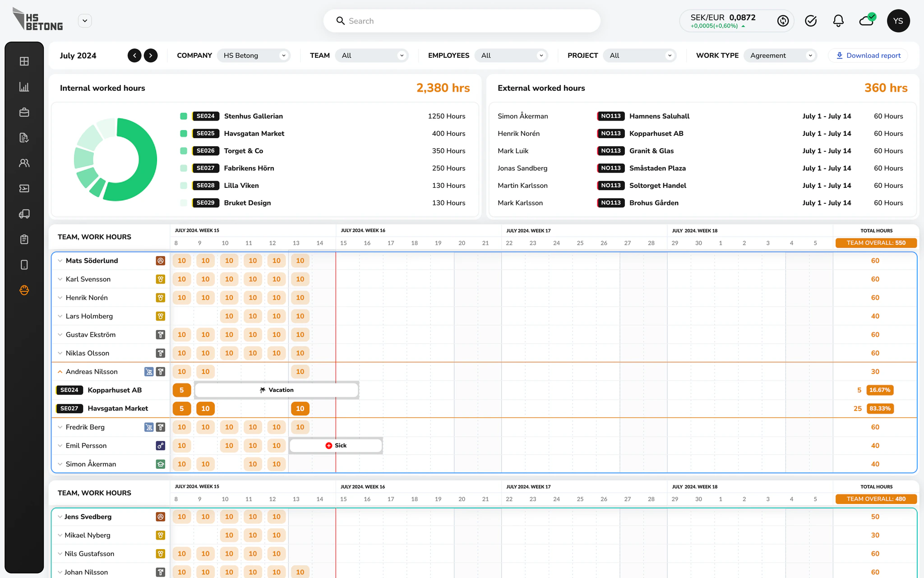Click the cloud sync status icon

(867, 20)
